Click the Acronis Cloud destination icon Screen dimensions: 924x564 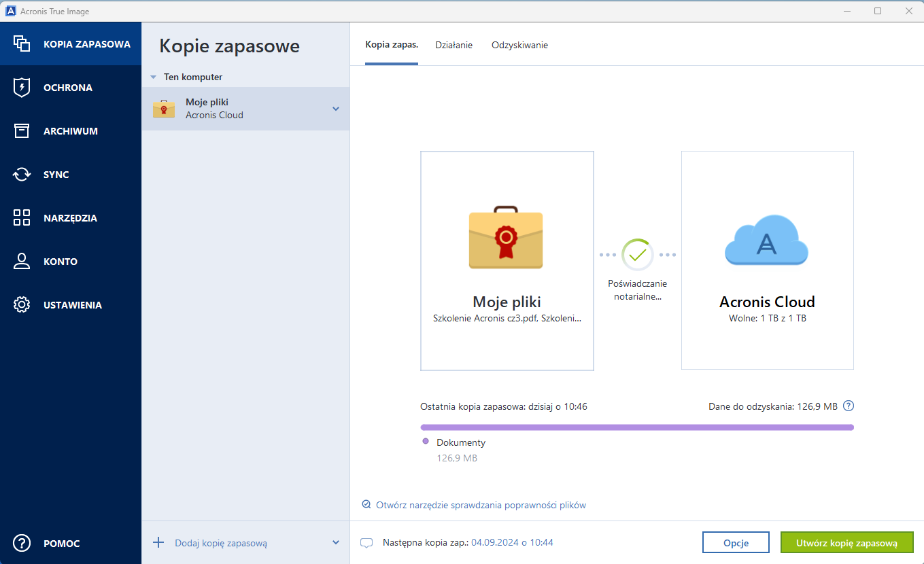coord(767,239)
